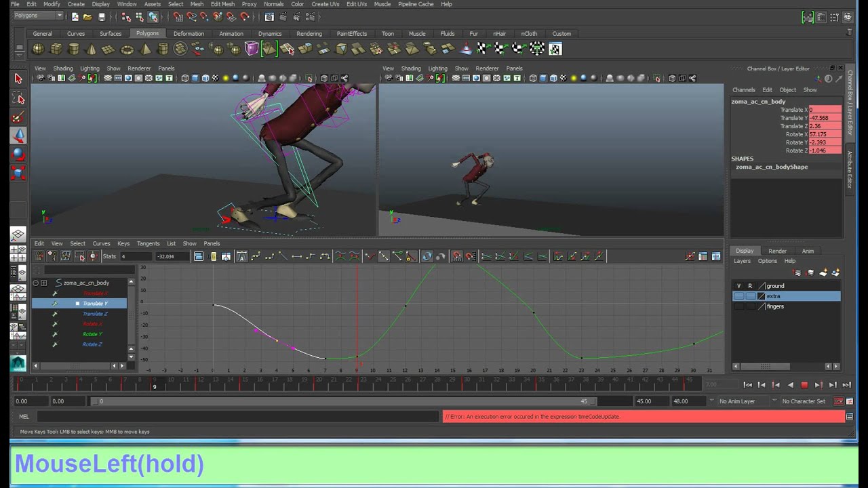
Task: Click the new scene icon
Action: coord(75,16)
